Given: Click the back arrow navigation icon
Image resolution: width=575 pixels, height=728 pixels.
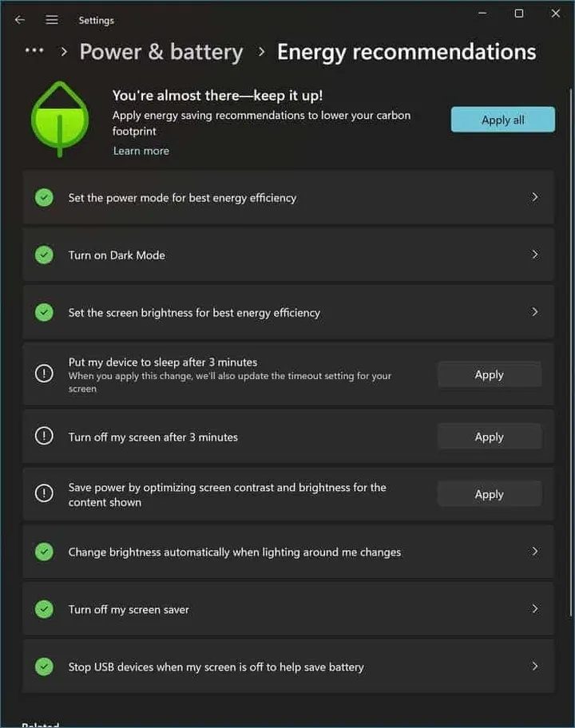Looking at the screenshot, I should coord(19,19).
